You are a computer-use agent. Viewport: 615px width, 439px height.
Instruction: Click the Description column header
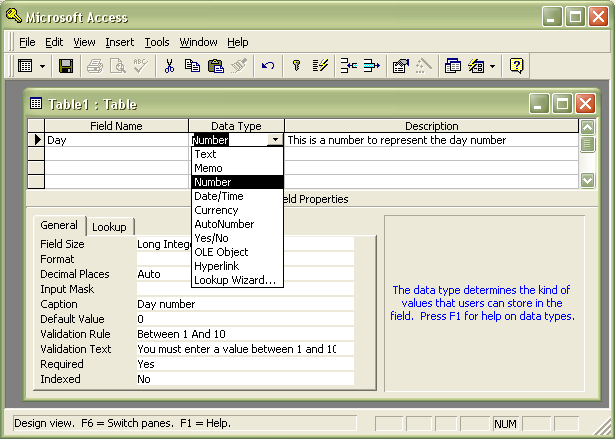click(x=431, y=126)
